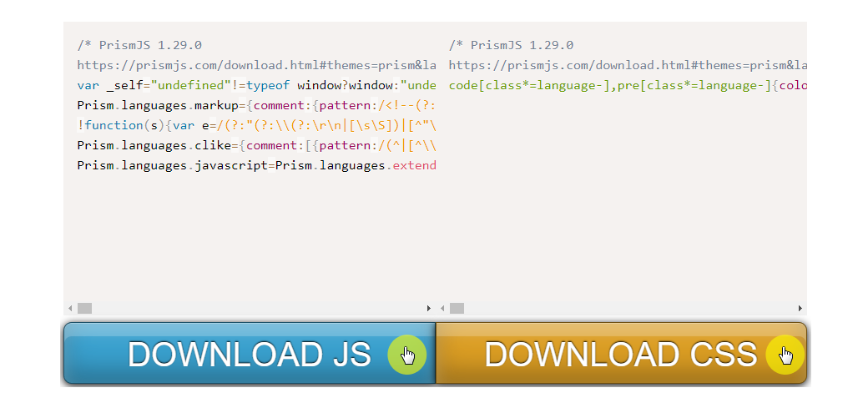
Task: Click the left arrow of the CSS code scrollbar
Action: [x=442, y=309]
